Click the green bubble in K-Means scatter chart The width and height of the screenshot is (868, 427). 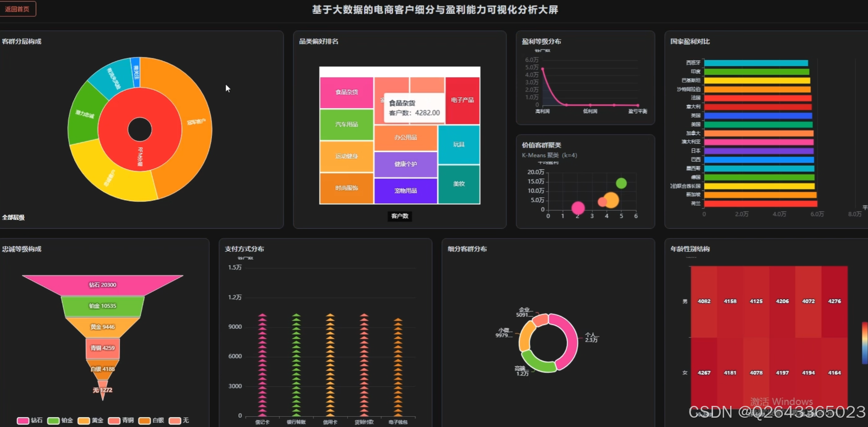coord(621,183)
